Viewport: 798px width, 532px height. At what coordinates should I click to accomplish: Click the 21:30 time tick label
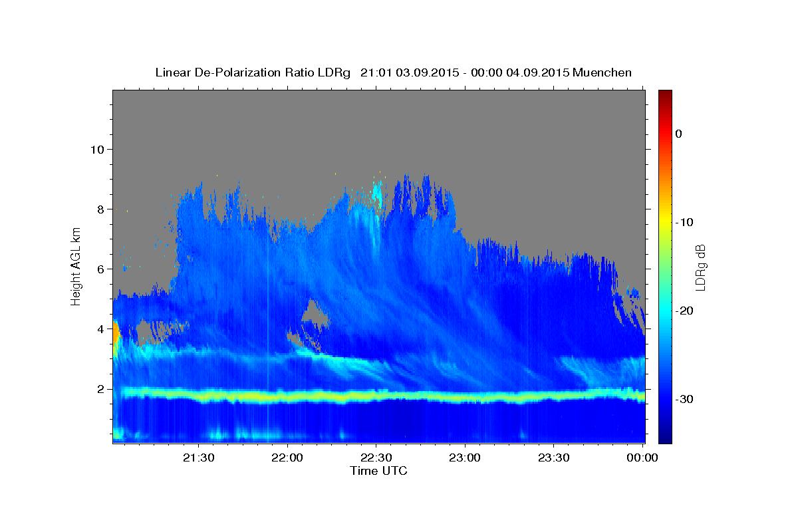click(199, 458)
